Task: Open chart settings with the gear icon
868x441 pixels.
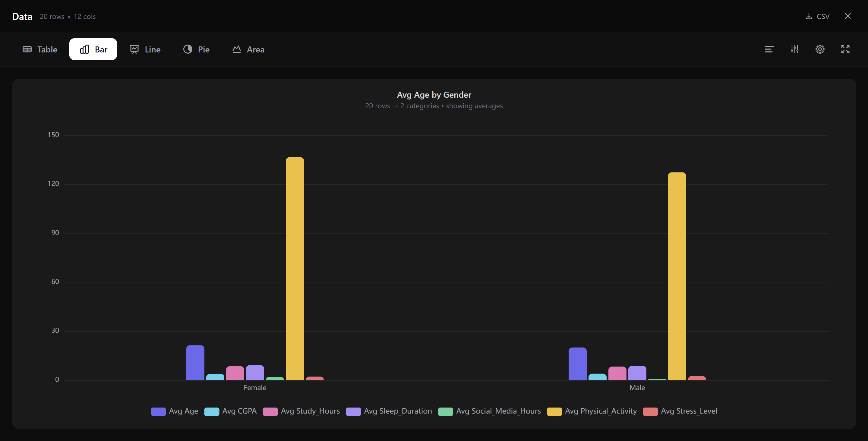Action: (x=820, y=49)
